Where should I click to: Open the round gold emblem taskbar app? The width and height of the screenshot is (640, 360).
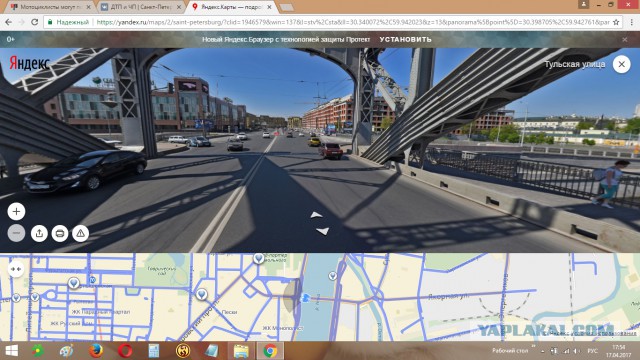tap(183, 351)
